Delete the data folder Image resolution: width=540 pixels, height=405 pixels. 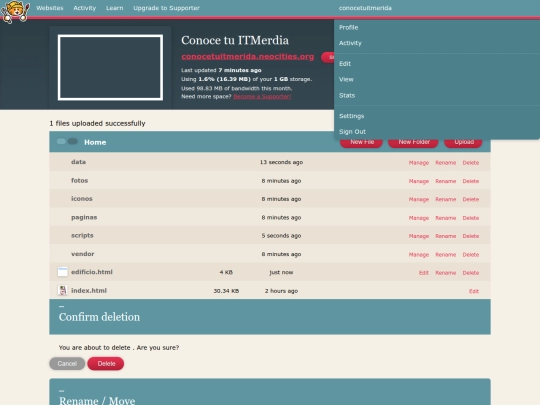(x=471, y=163)
